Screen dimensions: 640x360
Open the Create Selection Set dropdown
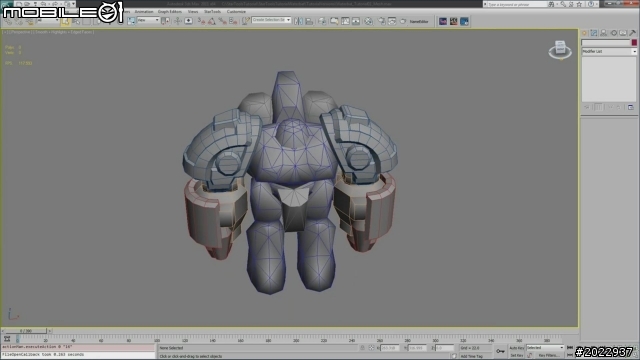(271, 20)
